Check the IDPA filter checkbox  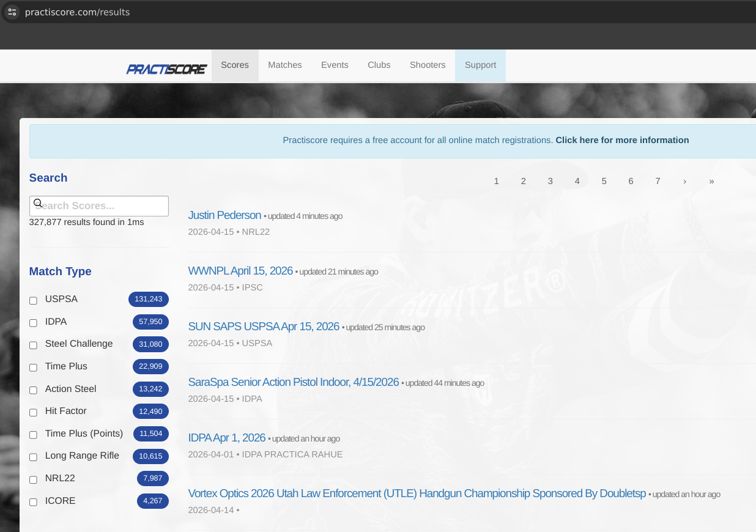point(33,323)
